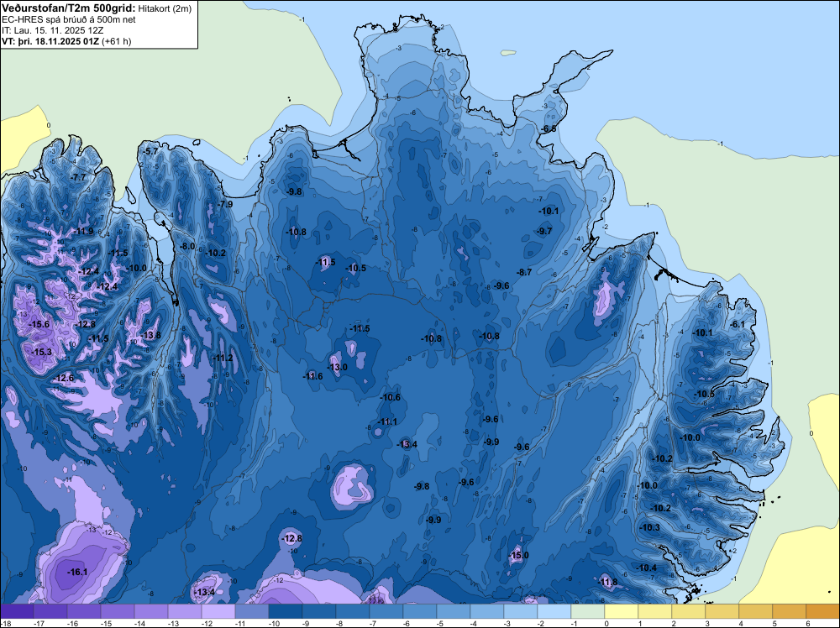Click the legend swatch between -8 and -7
The height and width of the screenshot is (628, 840).
coord(353,611)
